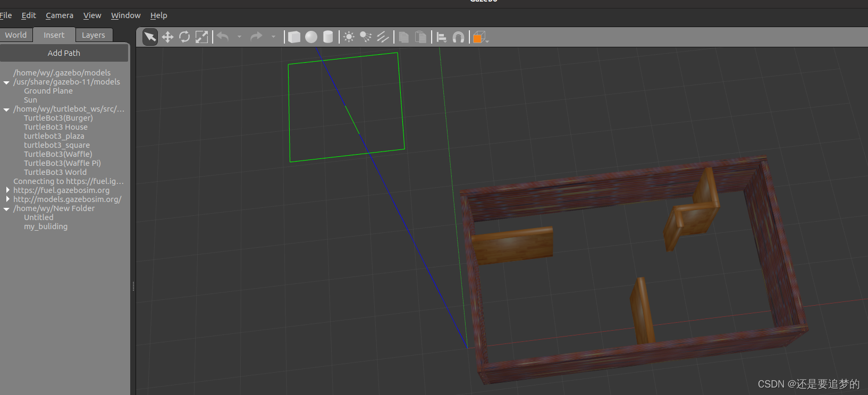
Task: Open the orange cube view angle tool
Action: click(479, 37)
